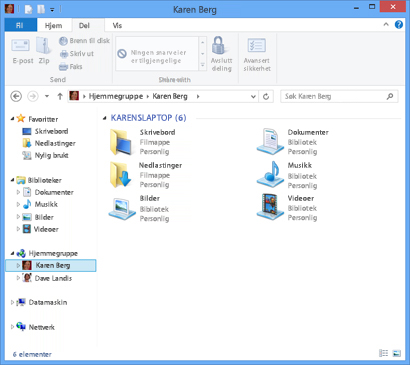This screenshot has height=365, width=410.
Task: Switch to the Hjem tab
Action: coord(53,26)
